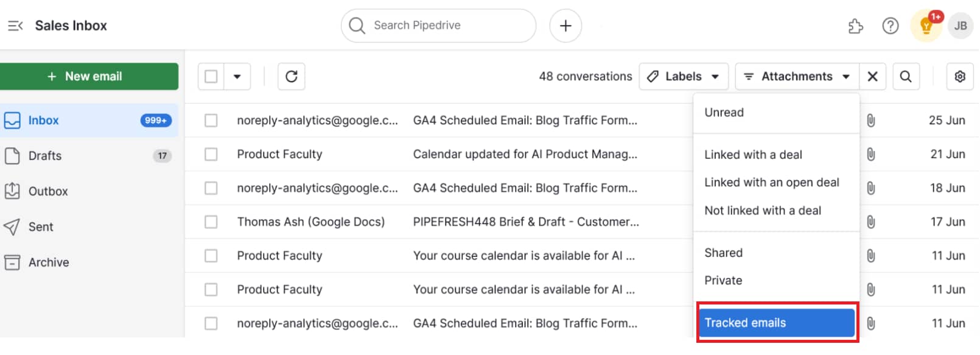
Task: Refresh the conversation list
Action: 291,76
